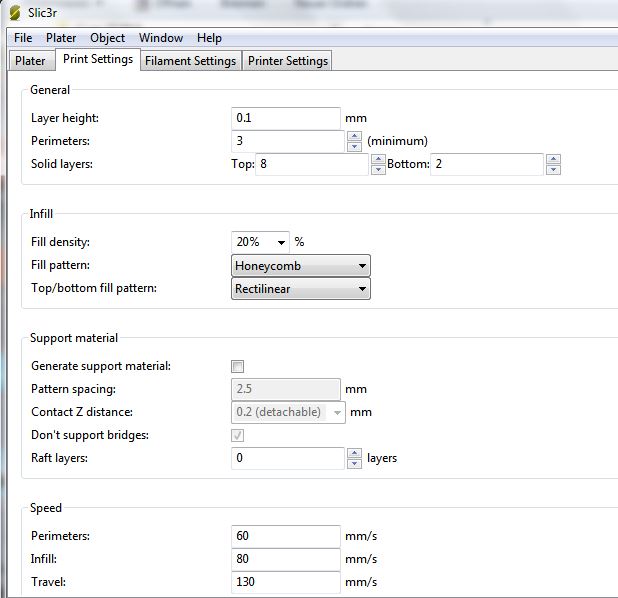618x598 pixels.
Task: Switch to the Plater tab
Action: (31, 61)
